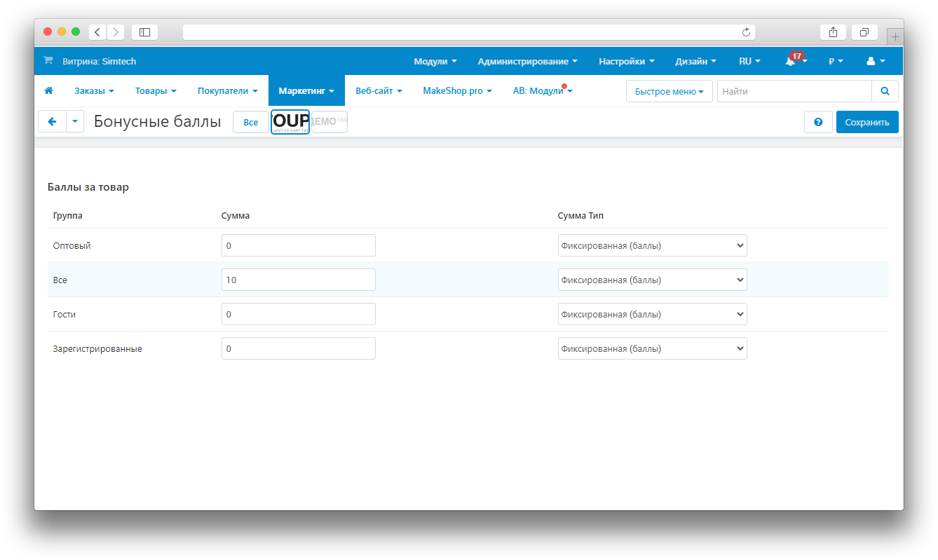
Task: Open the Маркетинг menu
Action: pyautogui.click(x=306, y=91)
